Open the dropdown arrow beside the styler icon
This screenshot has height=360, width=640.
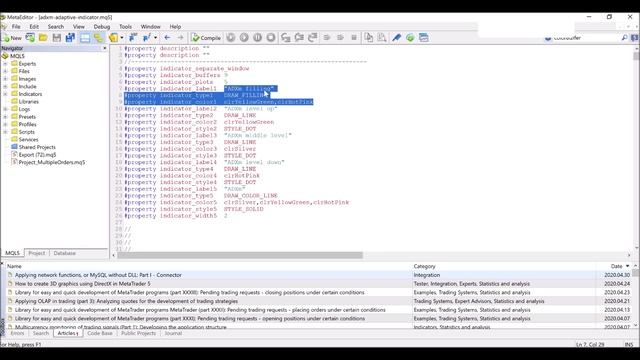(122, 38)
